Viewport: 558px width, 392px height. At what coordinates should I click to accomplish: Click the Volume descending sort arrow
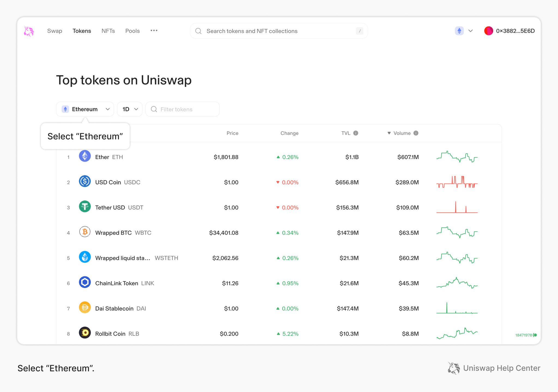tap(389, 133)
